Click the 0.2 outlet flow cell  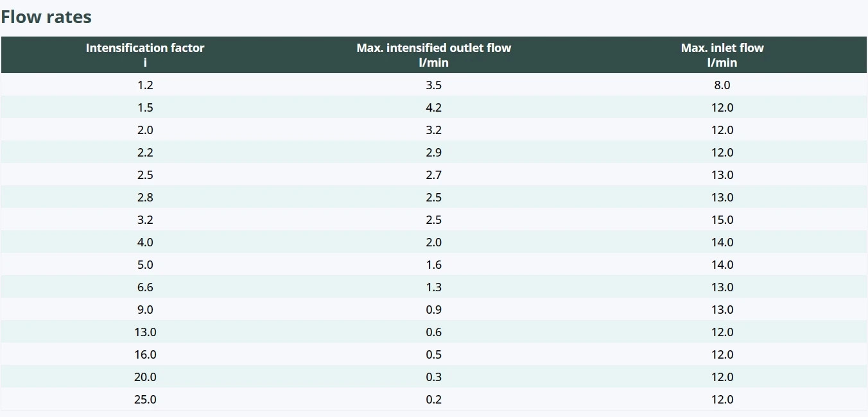tap(434, 400)
